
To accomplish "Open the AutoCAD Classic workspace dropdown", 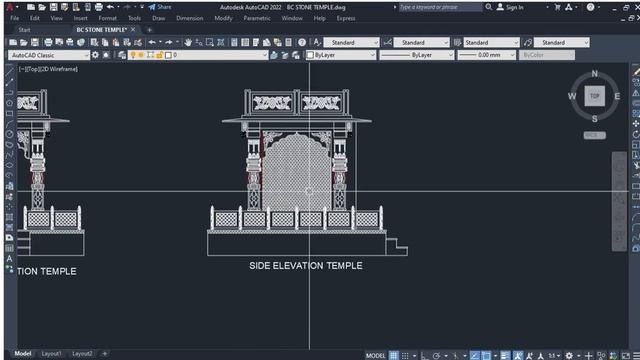I will pyautogui.click(x=49, y=55).
